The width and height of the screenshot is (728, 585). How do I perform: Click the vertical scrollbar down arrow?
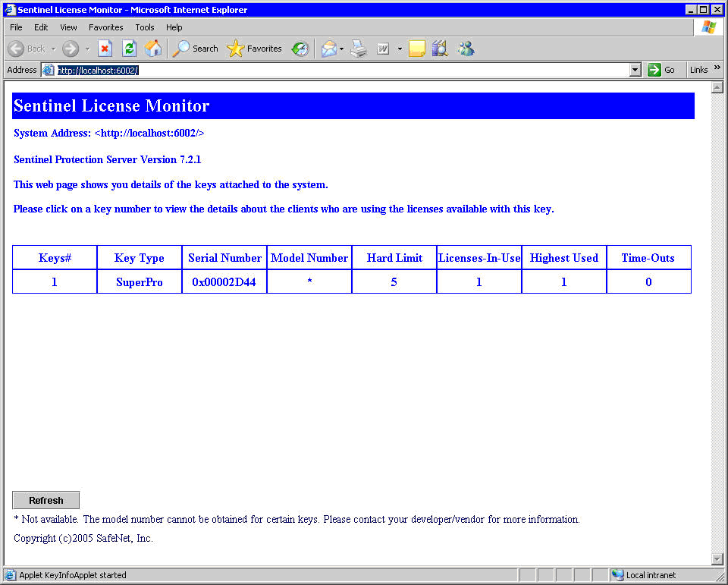[717, 559]
